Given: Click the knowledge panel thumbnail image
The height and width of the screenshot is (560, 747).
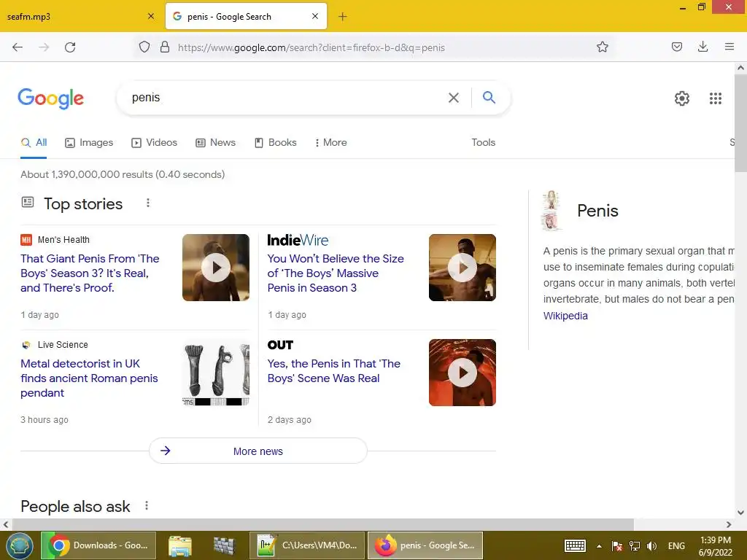Looking at the screenshot, I should pyautogui.click(x=551, y=211).
